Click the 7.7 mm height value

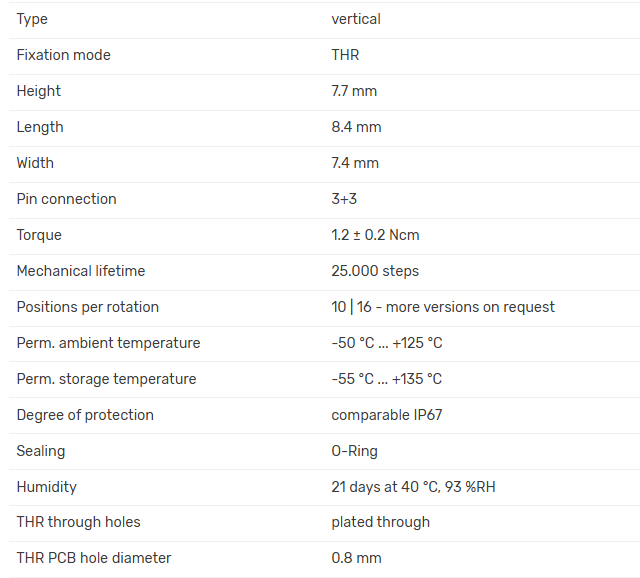coord(354,91)
